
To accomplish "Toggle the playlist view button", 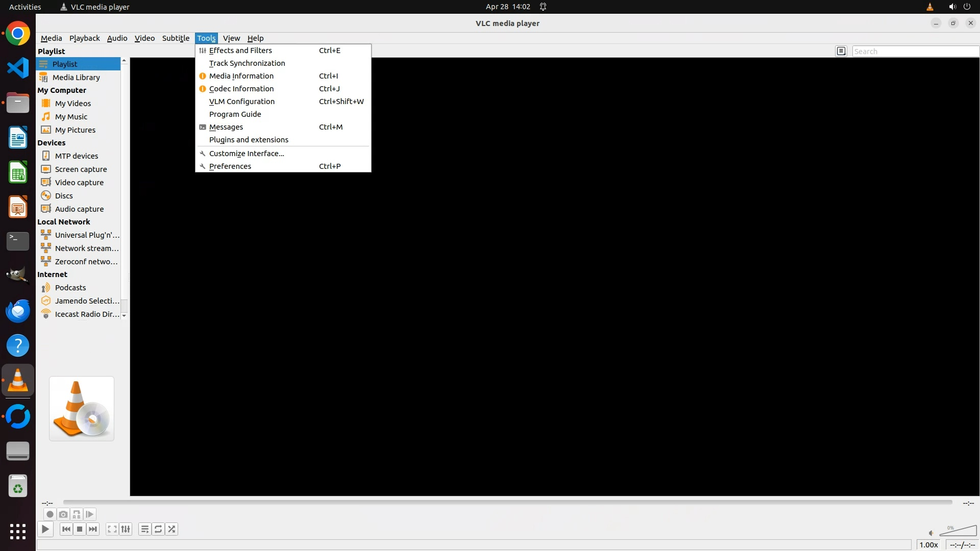I will click(x=145, y=529).
